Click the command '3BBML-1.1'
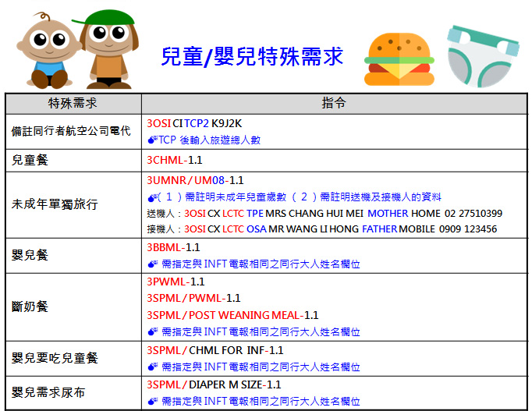The width and height of the screenshot is (532, 411). click(173, 247)
